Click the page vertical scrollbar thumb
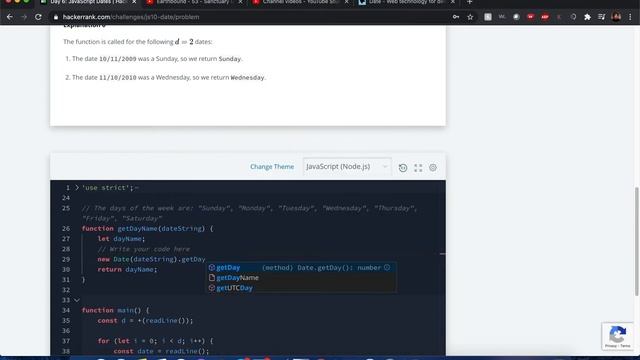This screenshot has height=360, width=640. pyautogui.click(x=636, y=241)
